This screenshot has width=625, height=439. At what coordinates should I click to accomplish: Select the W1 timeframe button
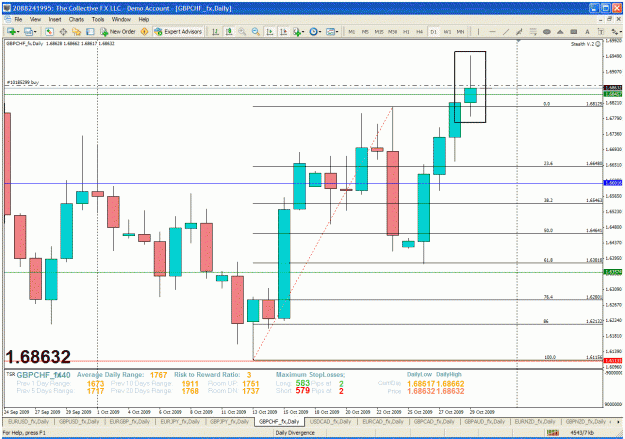coord(447,31)
